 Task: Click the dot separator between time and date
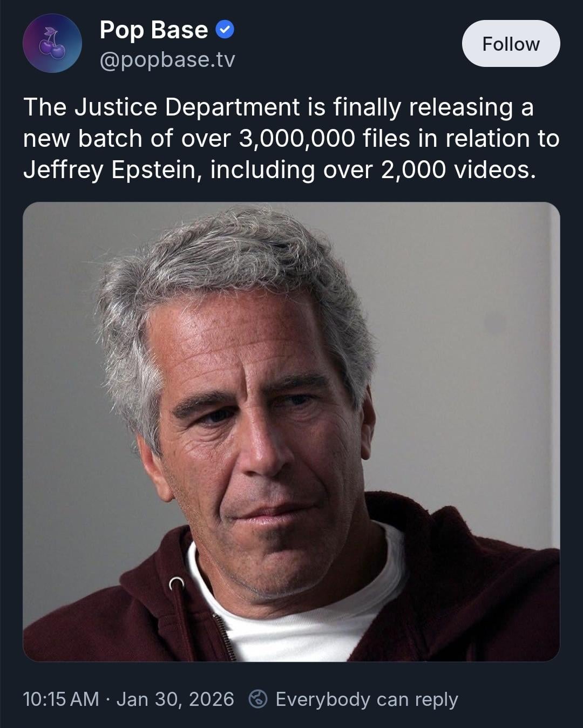click(108, 699)
